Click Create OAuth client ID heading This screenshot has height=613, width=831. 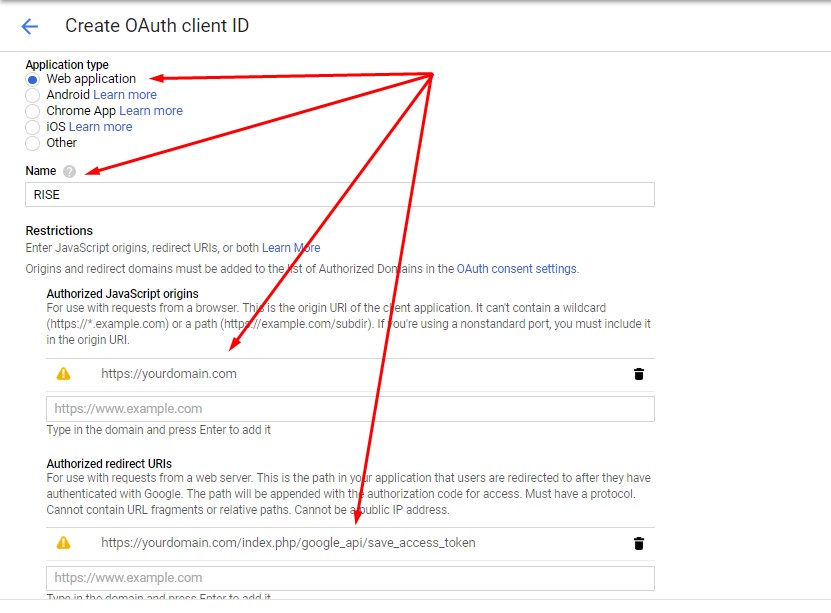coord(157,25)
